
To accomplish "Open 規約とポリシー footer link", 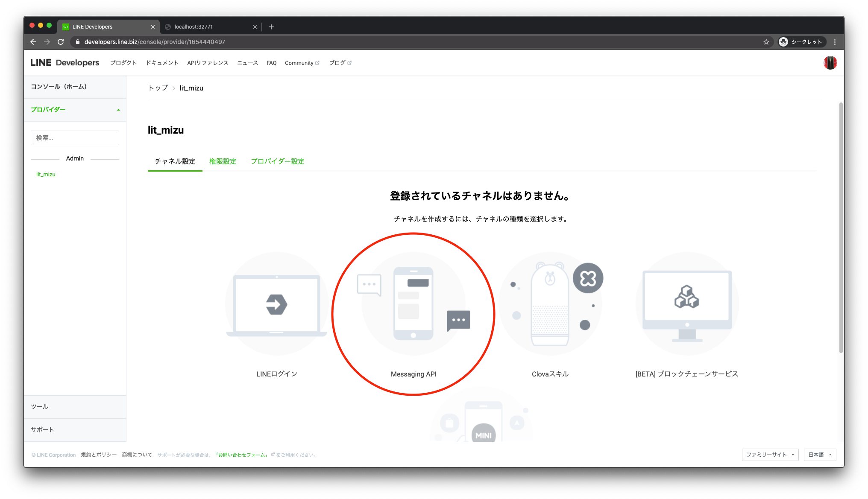I will (99, 455).
